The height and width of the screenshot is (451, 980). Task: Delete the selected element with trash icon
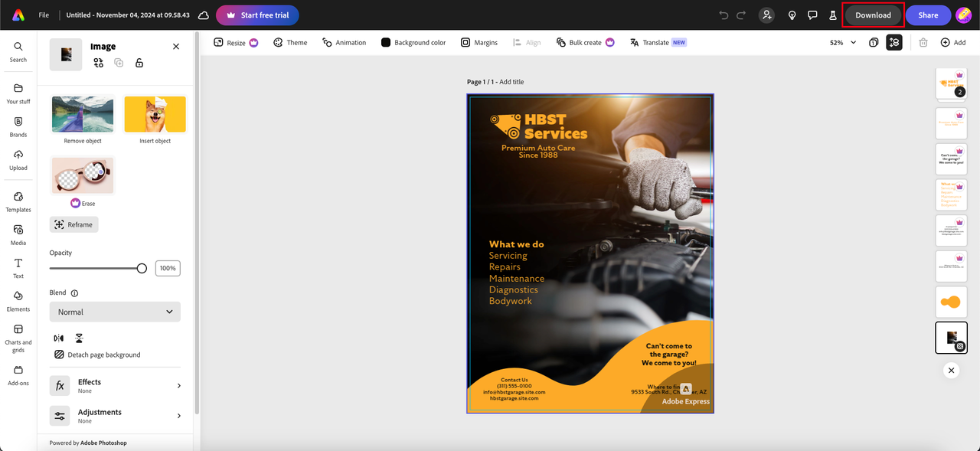click(923, 43)
